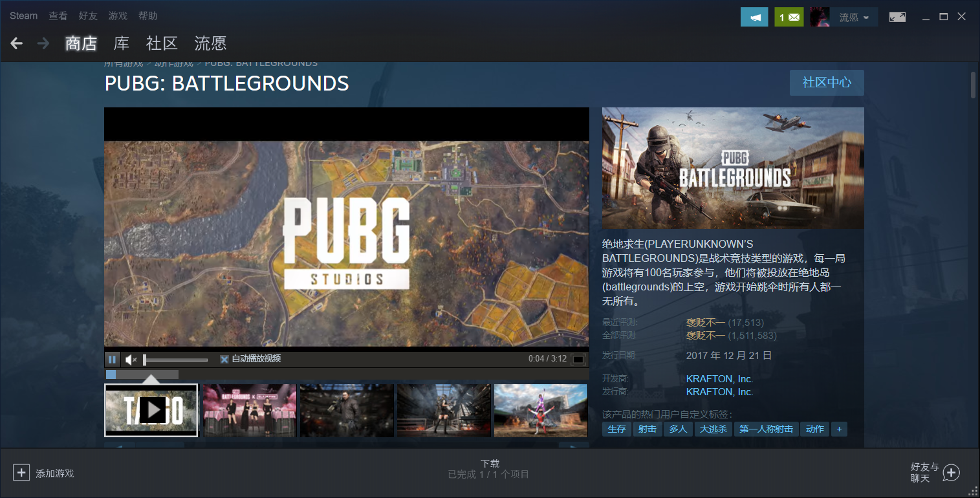The image size is (980, 498).
Task: Go back with the left arrow
Action: click(x=17, y=43)
